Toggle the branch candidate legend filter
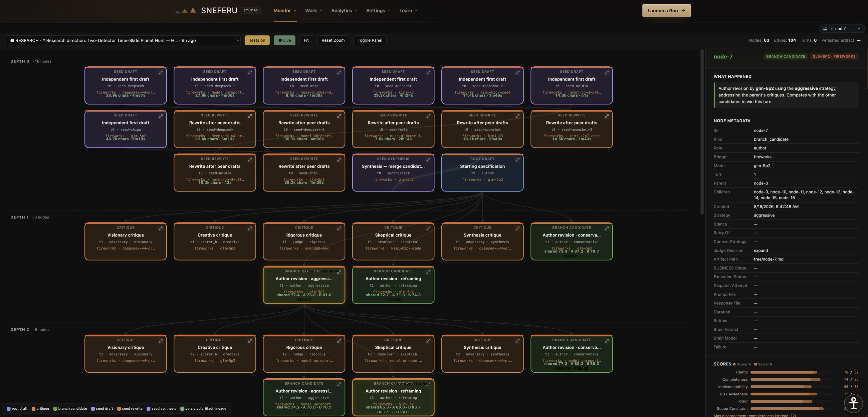 pyautogui.click(x=70, y=409)
